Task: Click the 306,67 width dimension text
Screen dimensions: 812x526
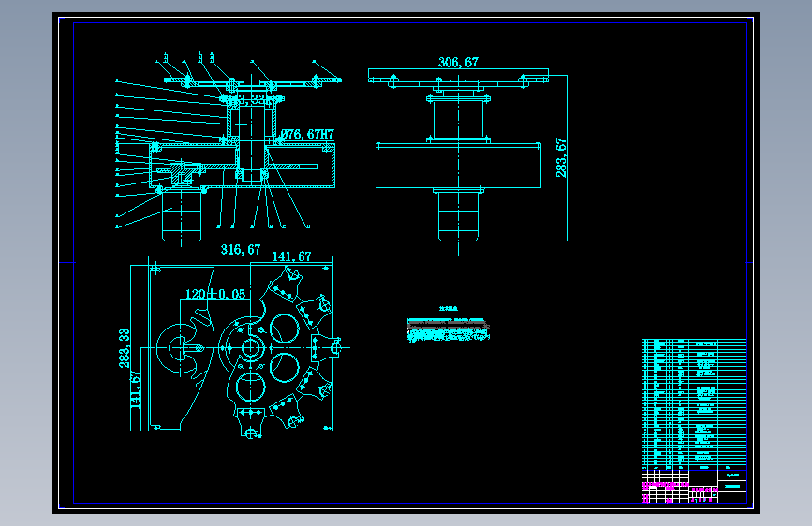Action: [458, 62]
